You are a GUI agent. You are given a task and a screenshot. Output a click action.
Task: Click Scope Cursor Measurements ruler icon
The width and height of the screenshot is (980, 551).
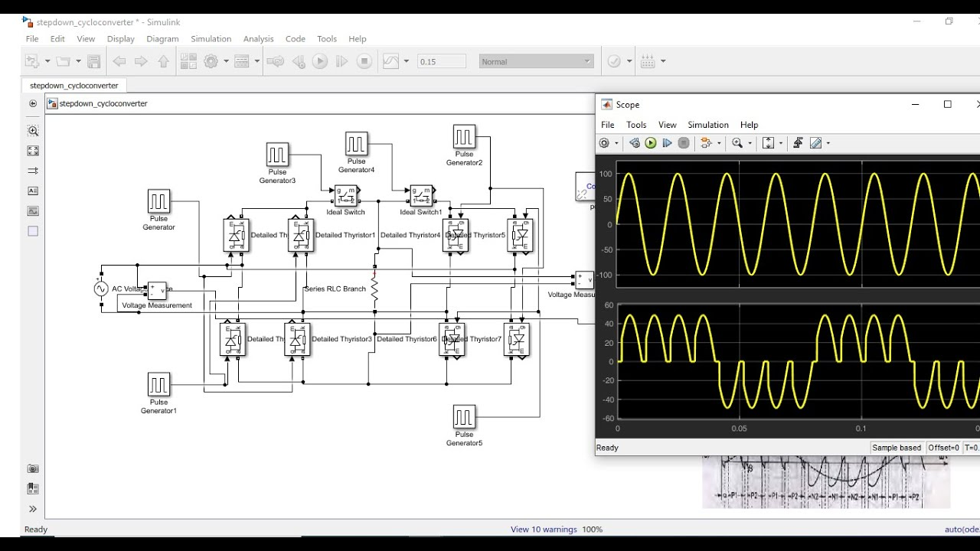[x=815, y=143]
